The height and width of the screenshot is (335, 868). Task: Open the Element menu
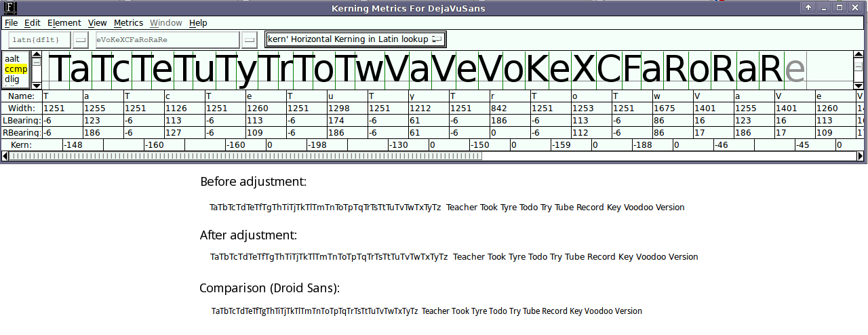click(x=64, y=23)
